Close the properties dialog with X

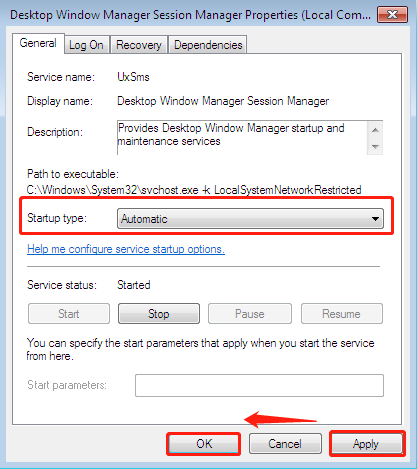tap(392, 15)
